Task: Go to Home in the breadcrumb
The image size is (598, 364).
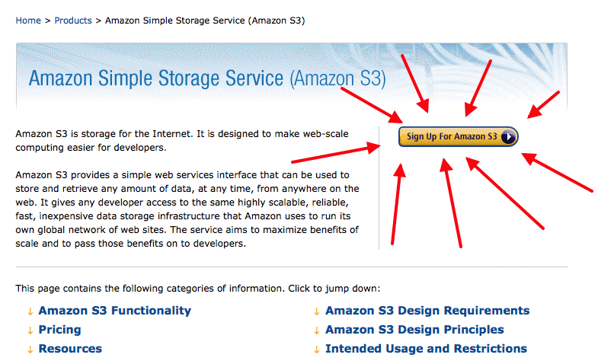Action: click(28, 21)
